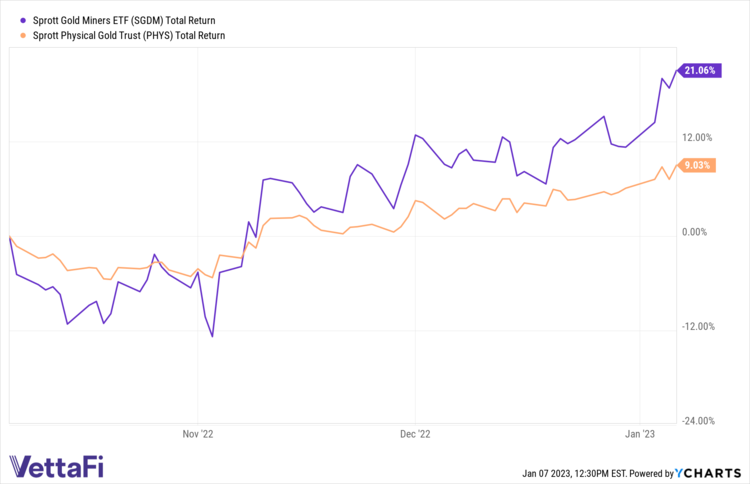Click the orange 9.03% value tag
This screenshot has height=484, width=750.
[696, 165]
